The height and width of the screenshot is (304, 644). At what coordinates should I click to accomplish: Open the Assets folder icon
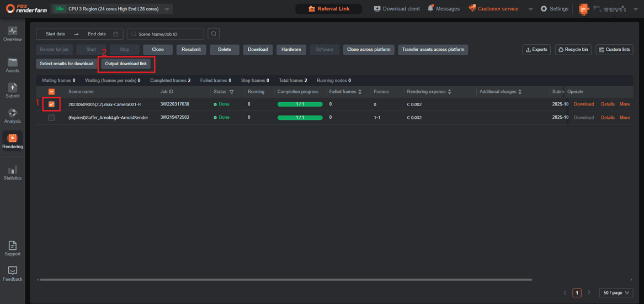(12, 62)
